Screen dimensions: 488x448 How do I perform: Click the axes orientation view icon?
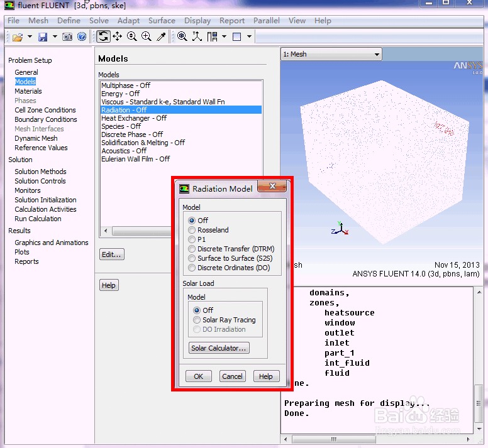[x=197, y=36]
